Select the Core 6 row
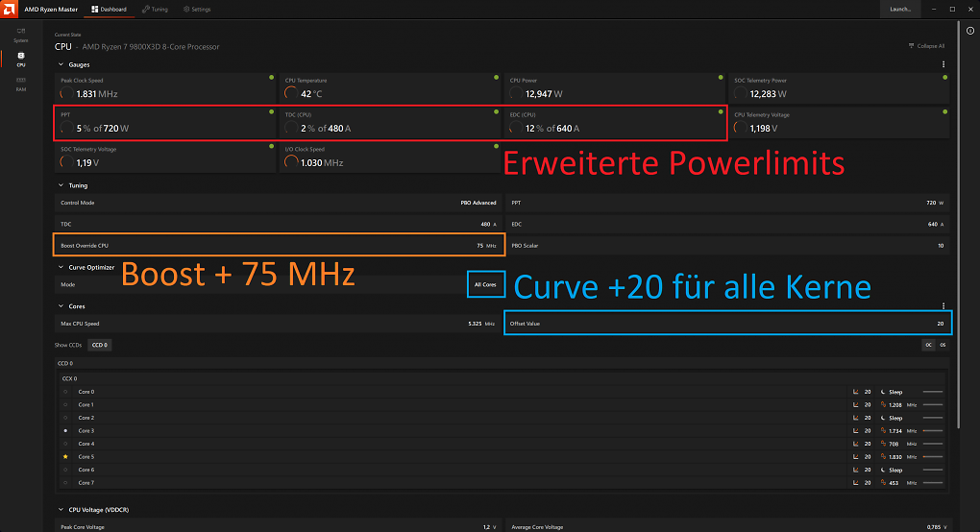Screen dimensions: 980x532 click(x=502, y=470)
